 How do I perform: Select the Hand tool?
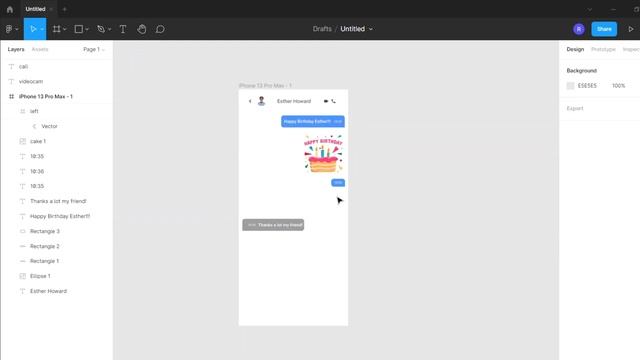(142, 29)
